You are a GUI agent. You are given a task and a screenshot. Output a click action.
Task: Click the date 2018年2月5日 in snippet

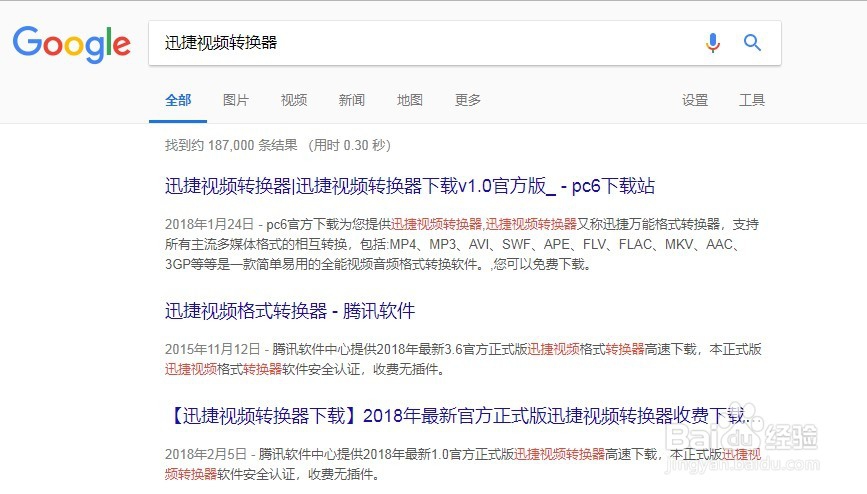[206, 454]
